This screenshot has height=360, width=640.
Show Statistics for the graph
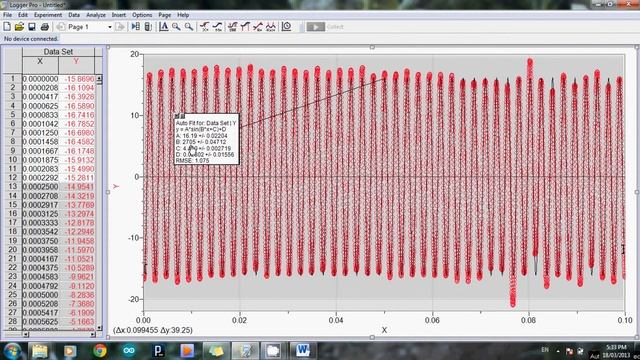pyautogui.click(x=233, y=27)
